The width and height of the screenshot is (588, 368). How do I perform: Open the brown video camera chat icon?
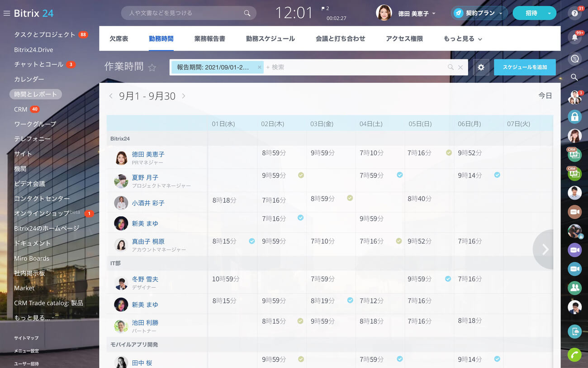pos(575,212)
